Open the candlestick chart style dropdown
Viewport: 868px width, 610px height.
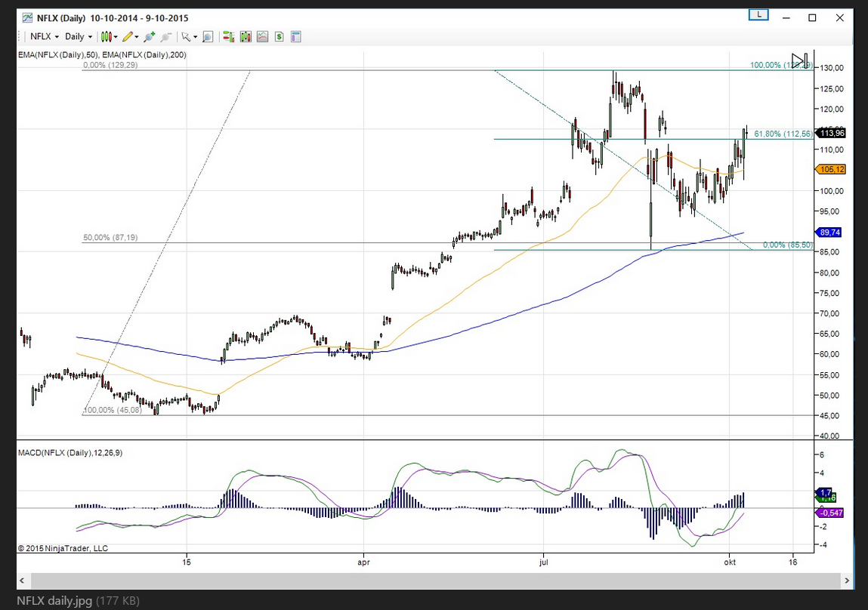[x=109, y=36]
